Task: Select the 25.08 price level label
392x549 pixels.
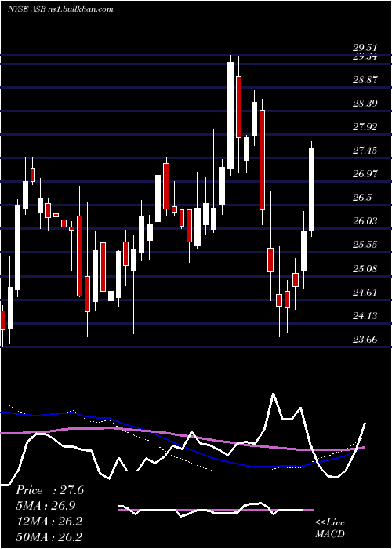Action: [x=365, y=269]
